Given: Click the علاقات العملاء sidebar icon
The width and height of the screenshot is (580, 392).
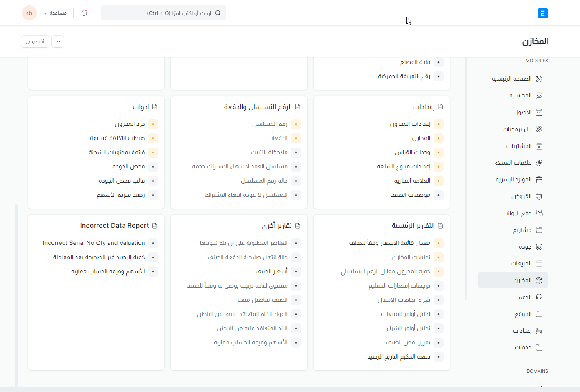Looking at the screenshot, I should (539, 163).
